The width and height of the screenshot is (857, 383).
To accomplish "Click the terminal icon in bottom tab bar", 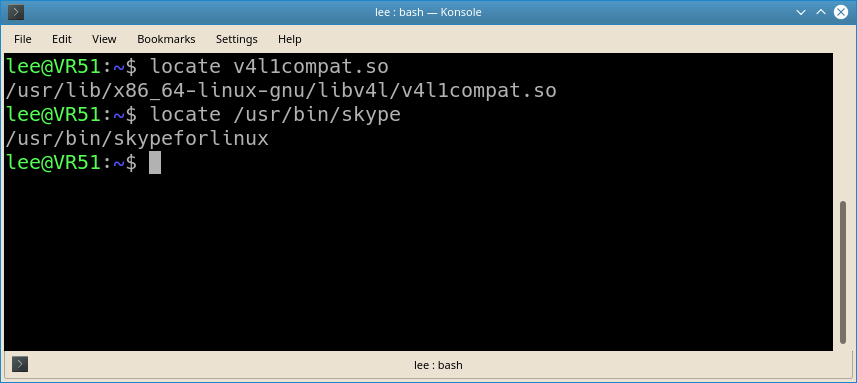I will pos(20,364).
